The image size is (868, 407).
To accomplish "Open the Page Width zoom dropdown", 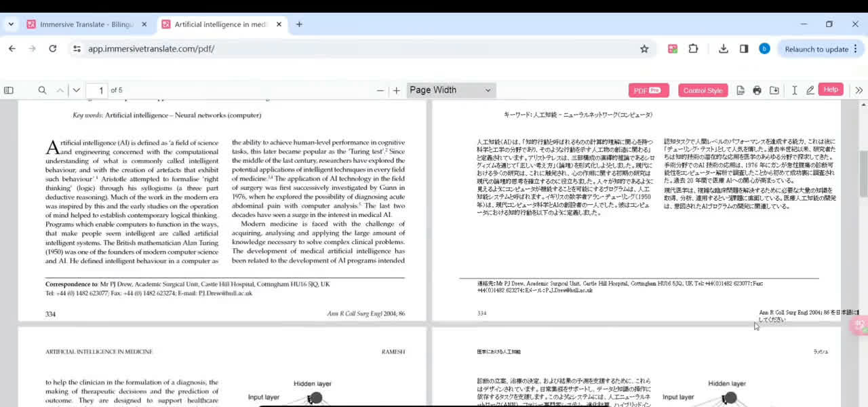I will click(x=451, y=90).
